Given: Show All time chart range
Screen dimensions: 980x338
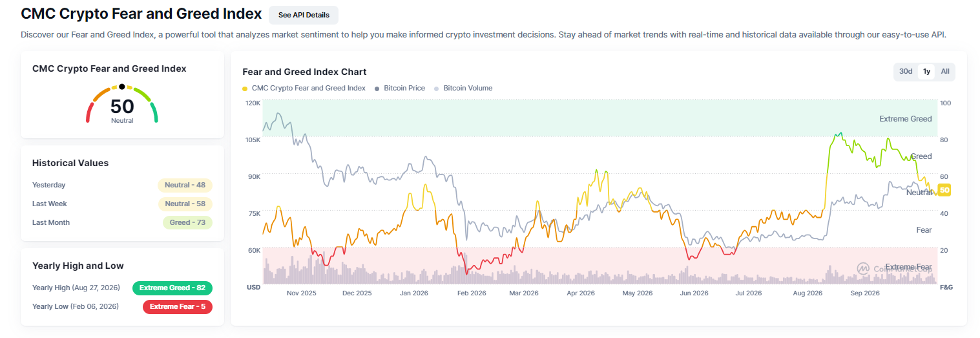Looking at the screenshot, I should click(945, 72).
